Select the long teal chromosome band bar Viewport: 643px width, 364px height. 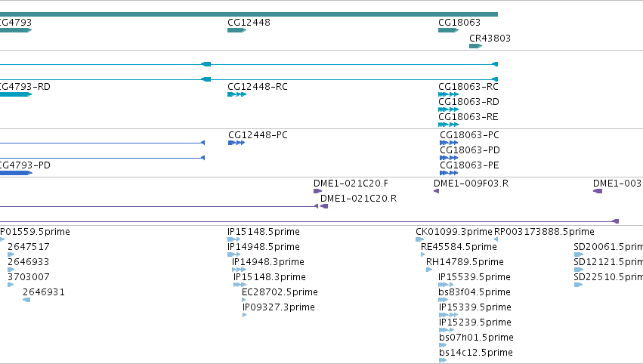point(249,14)
